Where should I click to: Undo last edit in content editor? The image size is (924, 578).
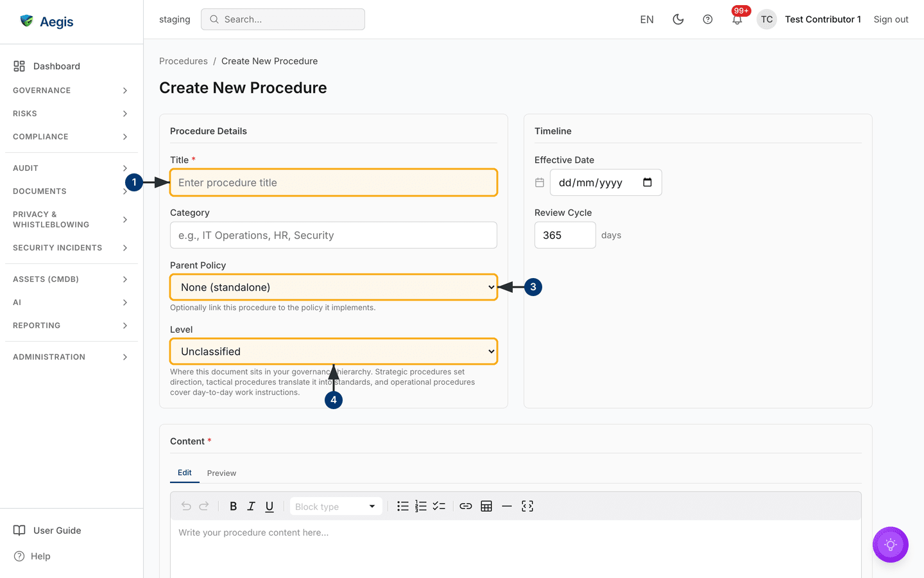[x=186, y=506]
